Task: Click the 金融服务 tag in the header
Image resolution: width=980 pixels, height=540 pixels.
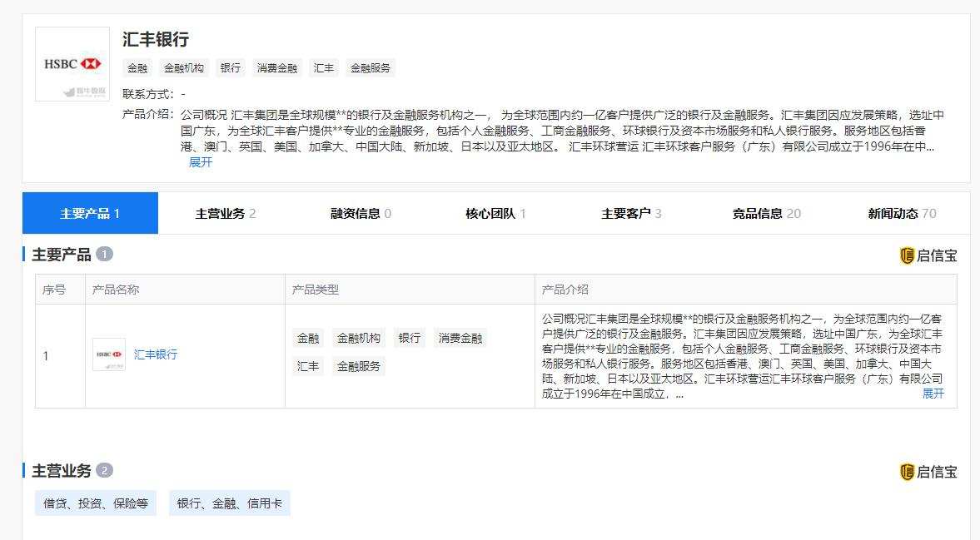Action: pos(370,68)
